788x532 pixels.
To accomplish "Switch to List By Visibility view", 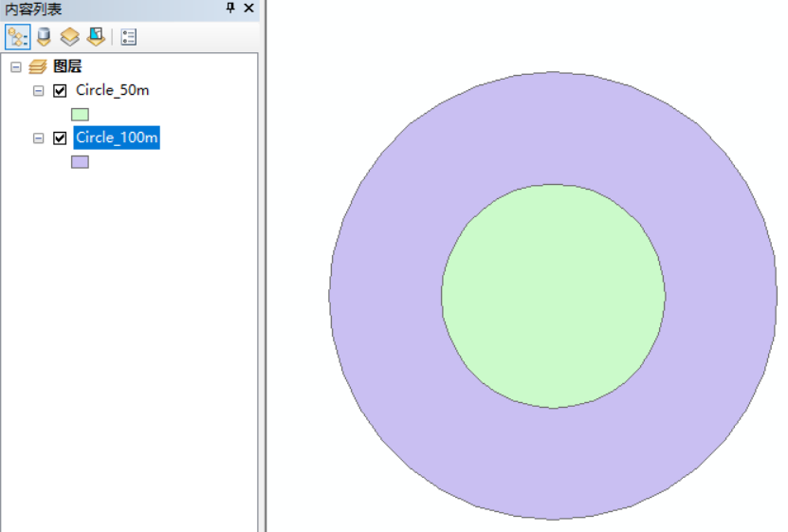I will point(70,37).
